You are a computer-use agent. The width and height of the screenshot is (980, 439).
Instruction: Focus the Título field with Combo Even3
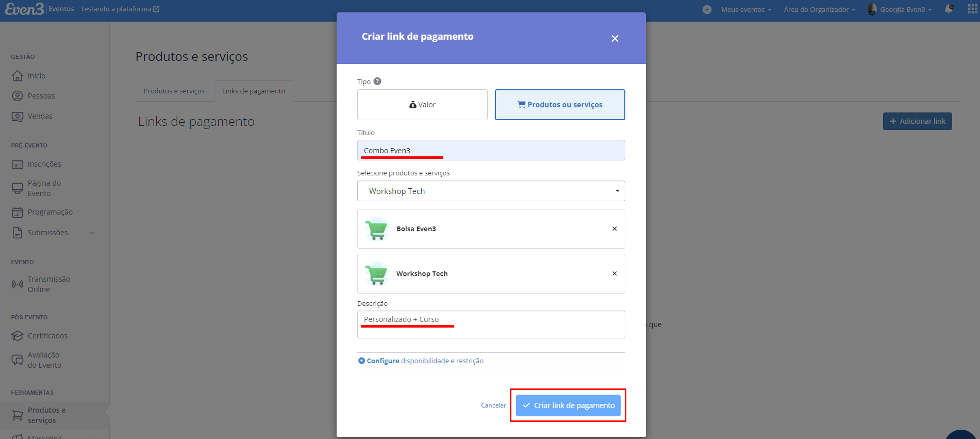(x=491, y=150)
